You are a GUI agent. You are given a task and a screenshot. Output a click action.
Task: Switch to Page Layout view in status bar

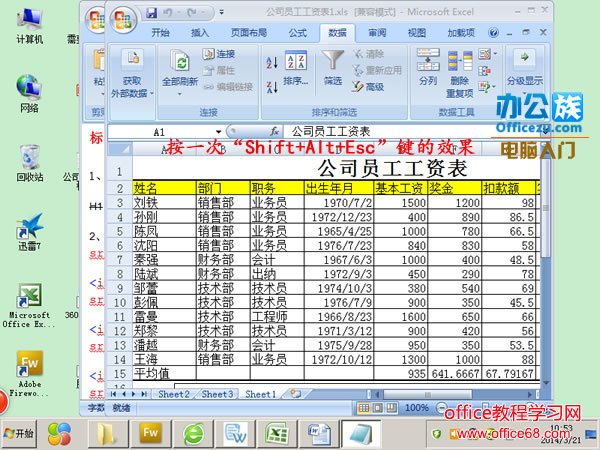click(377, 408)
